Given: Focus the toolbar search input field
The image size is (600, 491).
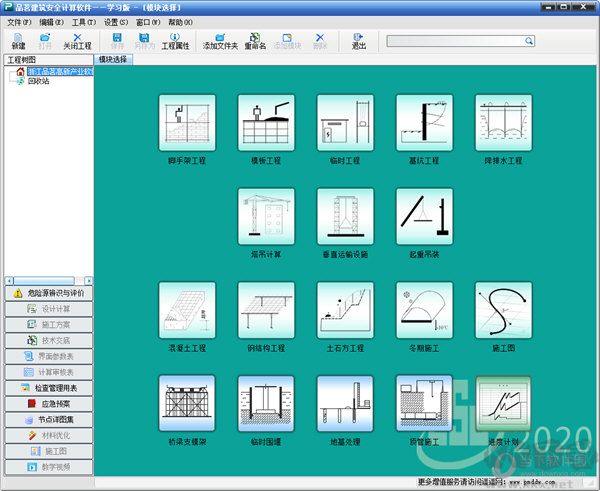Looking at the screenshot, I should tap(455, 41).
